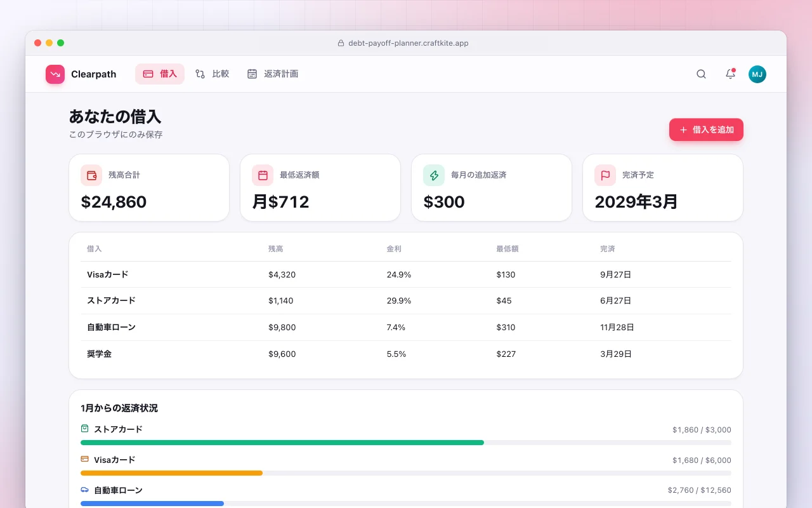Image resolution: width=812 pixels, height=508 pixels.
Task: Click the lightning icon on 毎月の追加返済 card
Action: (434, 175)
